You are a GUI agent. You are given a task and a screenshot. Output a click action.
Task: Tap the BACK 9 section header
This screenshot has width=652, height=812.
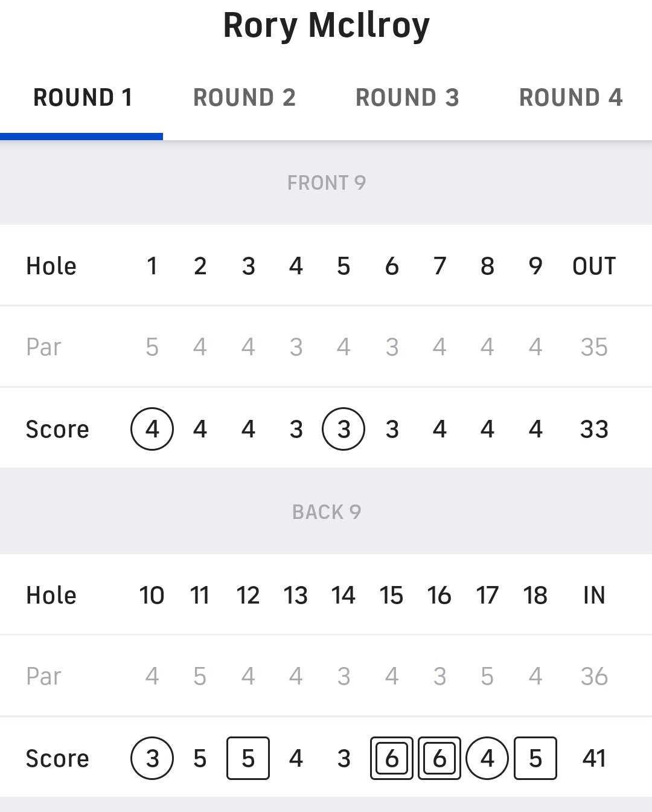(326, 512)
